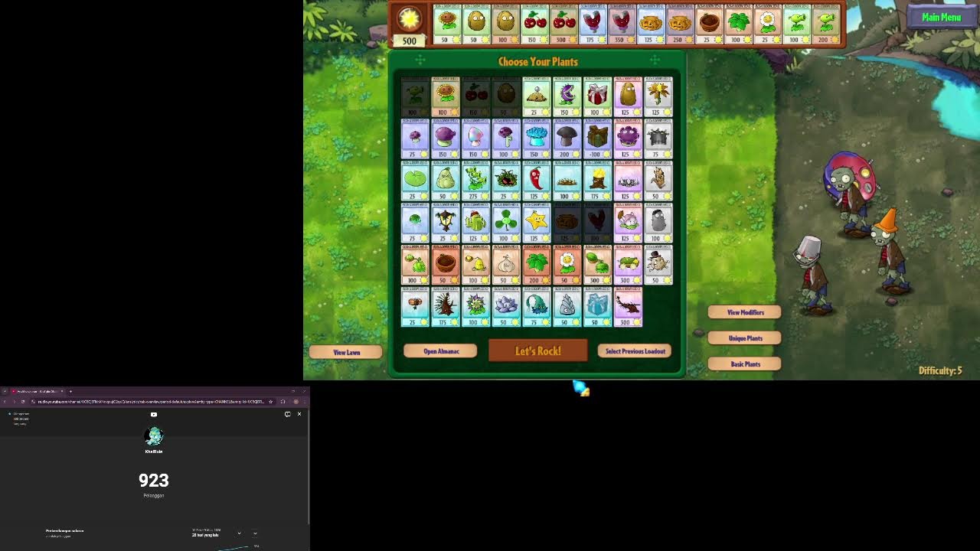Pick the Chomper seed packet

567,96
